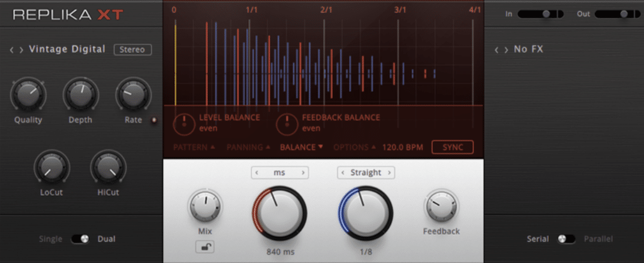This screenshot has width=644, height=263.
Task: Click the Feedback Balance 'even' value
Action: click(x=311, y=128)
